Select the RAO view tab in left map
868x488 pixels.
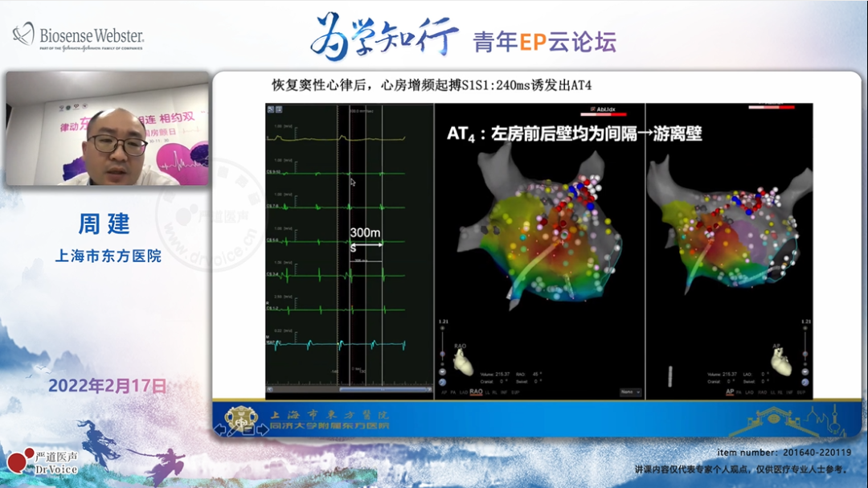476,392
